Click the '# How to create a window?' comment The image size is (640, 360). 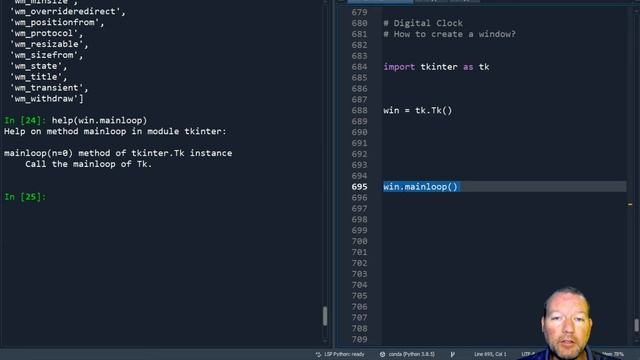pyautogui.click(x=449, y=34)
